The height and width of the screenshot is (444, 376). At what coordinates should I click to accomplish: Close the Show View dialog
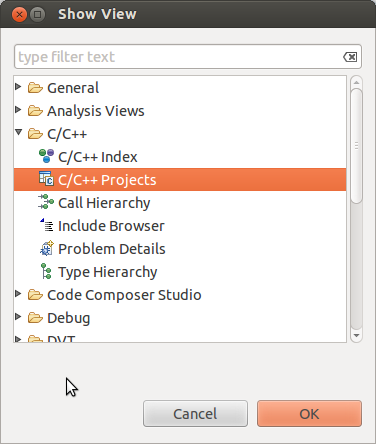click(x=19, y=14)
